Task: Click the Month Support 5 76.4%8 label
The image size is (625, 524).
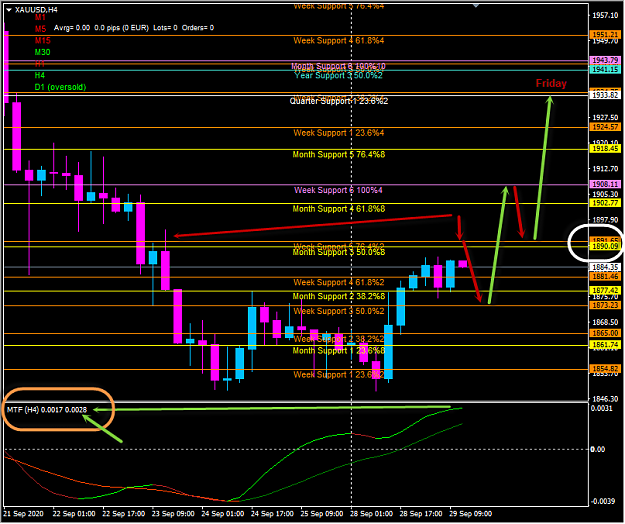Action: tap(339, 155)
